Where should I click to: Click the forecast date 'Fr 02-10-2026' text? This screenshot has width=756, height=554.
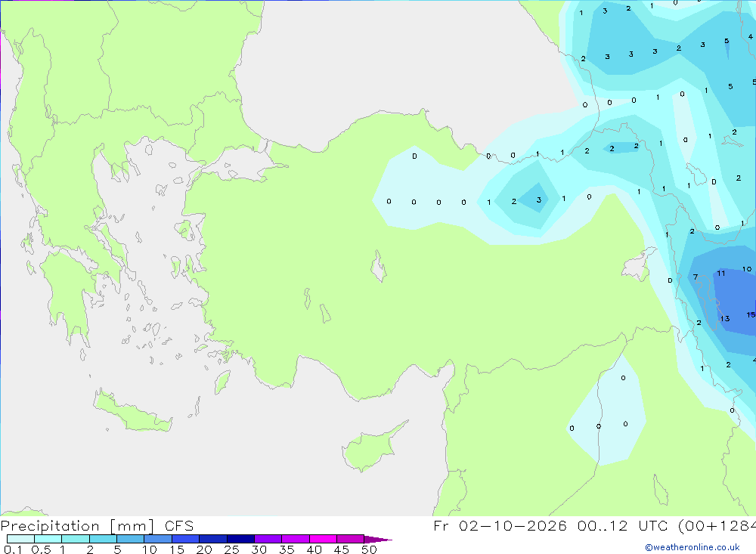tap(500, 525)
